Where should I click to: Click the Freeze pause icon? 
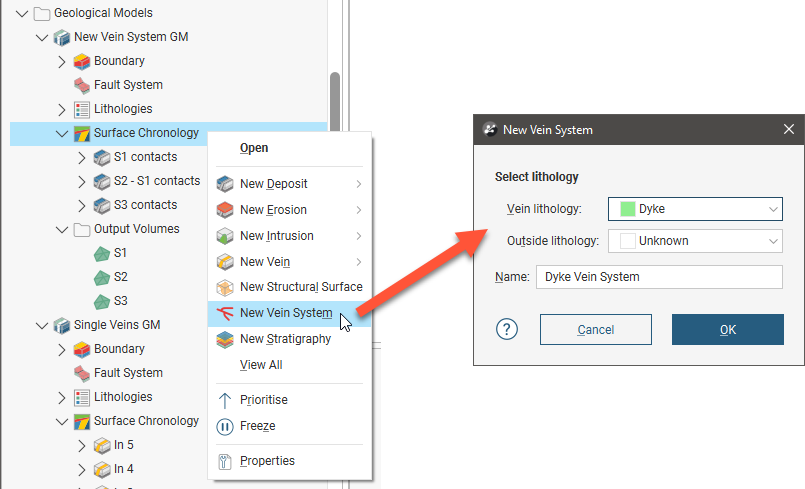click(x=225, y=427)
